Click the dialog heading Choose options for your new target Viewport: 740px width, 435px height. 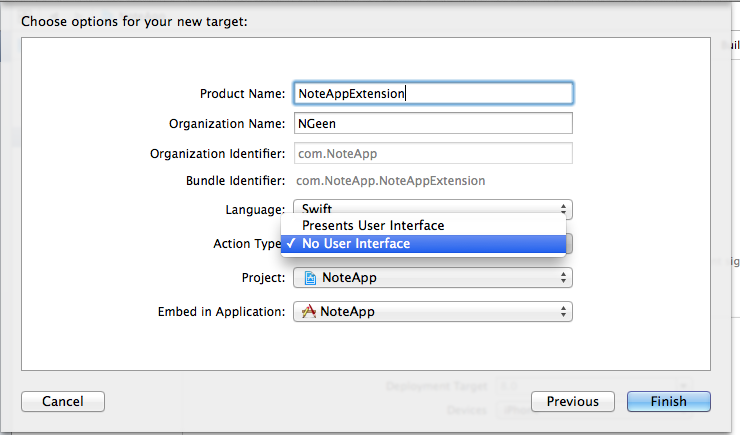(x=135, y=22)
